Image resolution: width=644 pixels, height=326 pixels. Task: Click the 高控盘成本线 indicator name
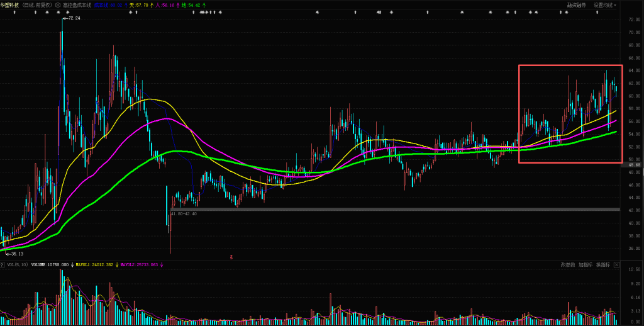tap(77, 5)
